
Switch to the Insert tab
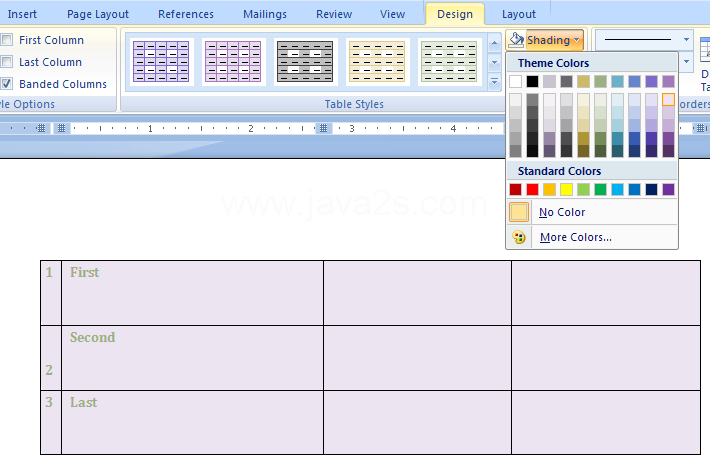coord(22,14)
